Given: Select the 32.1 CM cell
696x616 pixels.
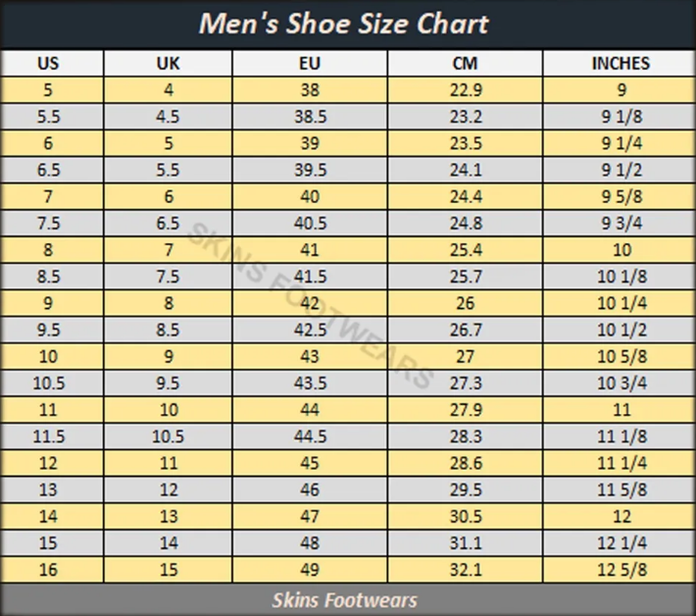Looking at the screenshot, I should 465,569.
